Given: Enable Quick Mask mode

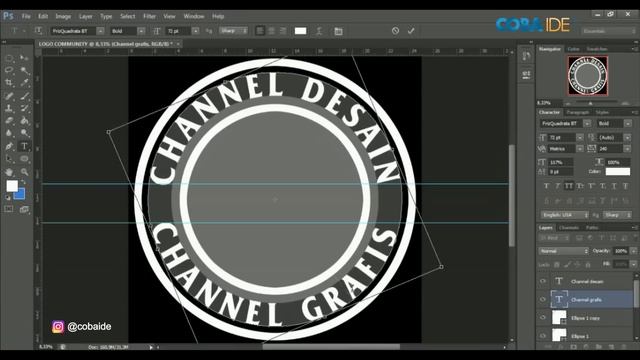Looking at the screenshot, I should [9, 209].
